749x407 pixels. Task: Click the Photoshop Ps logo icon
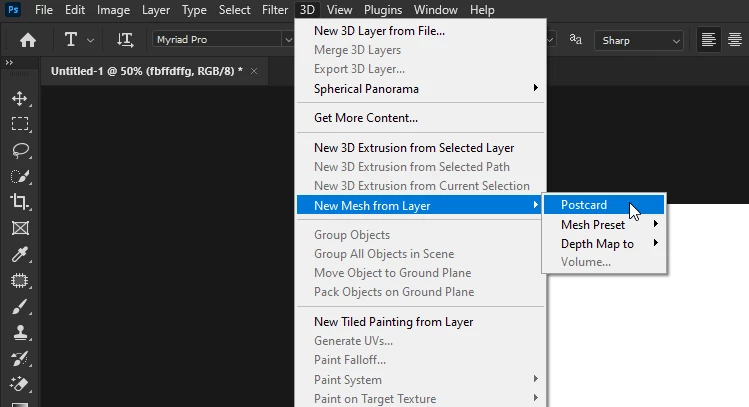tap(13, 10)
